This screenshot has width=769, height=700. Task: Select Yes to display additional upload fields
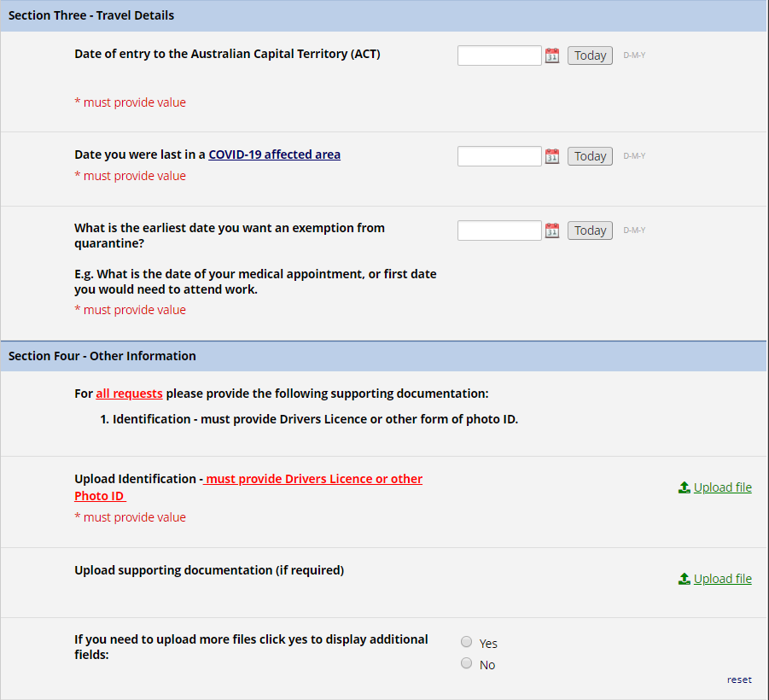466,642
